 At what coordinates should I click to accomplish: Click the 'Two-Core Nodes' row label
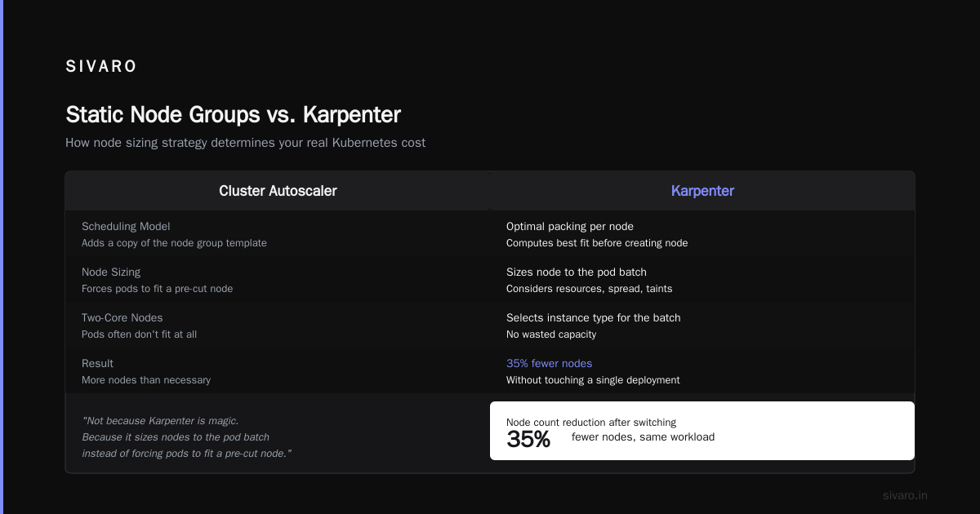pos(122,317)
